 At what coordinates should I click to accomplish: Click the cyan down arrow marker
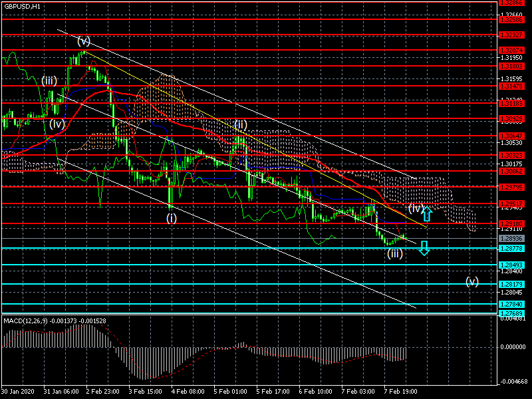point(424,248)
